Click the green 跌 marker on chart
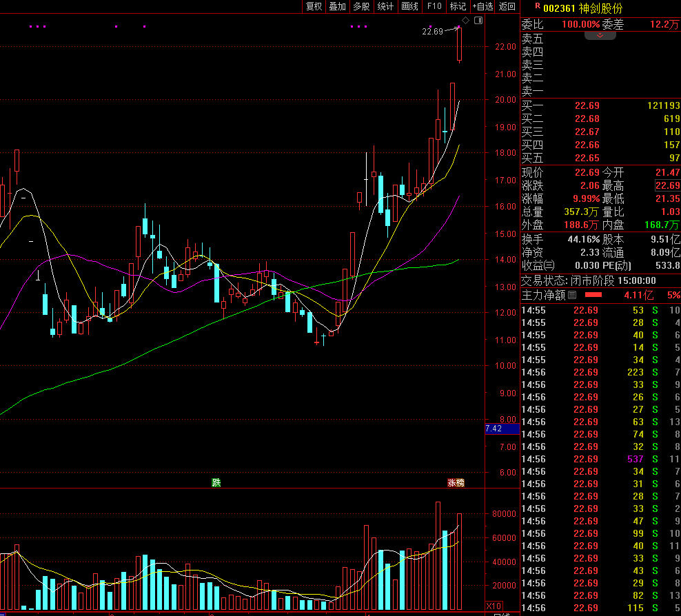Viewport: 681px width, 616px height. click(x=216, y=483)
